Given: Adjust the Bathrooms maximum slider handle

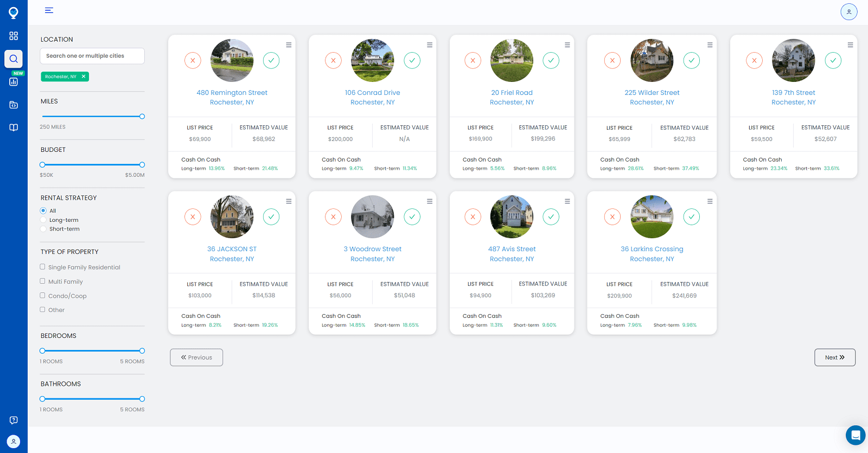Looking at the screenshot, I should pyautogui.click(x=142, y=399).
